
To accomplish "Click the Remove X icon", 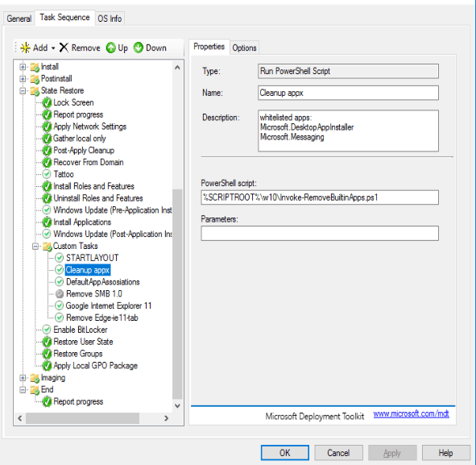I will (64, 48).
